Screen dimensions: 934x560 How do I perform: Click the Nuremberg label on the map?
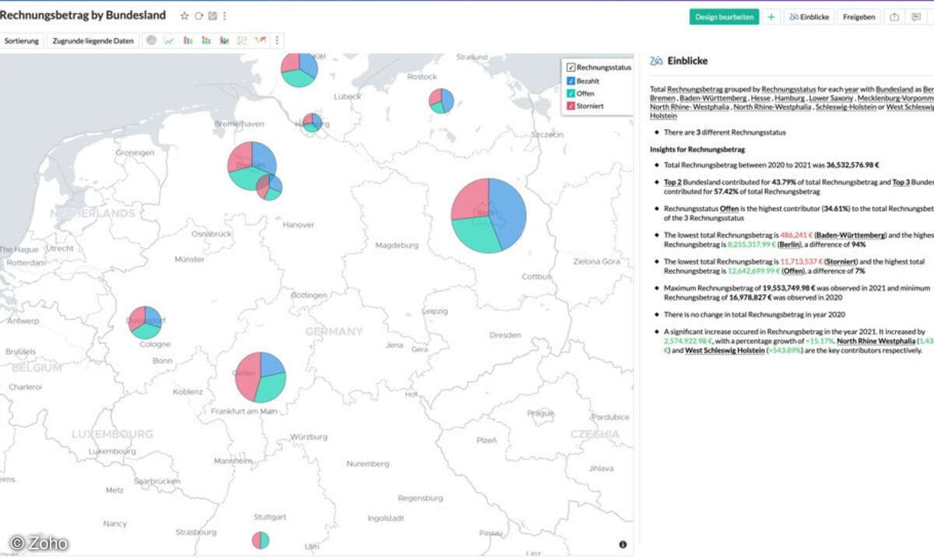click(x=367, y=464)
